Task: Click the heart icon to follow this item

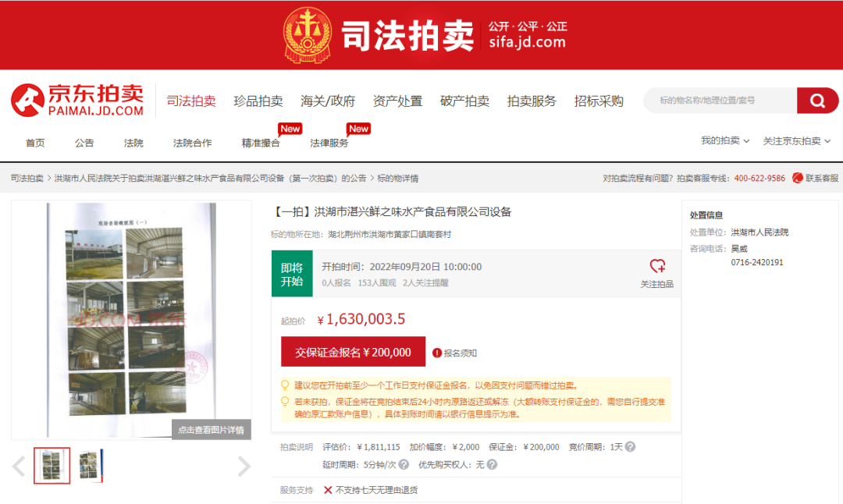Action: pos(657,266)
